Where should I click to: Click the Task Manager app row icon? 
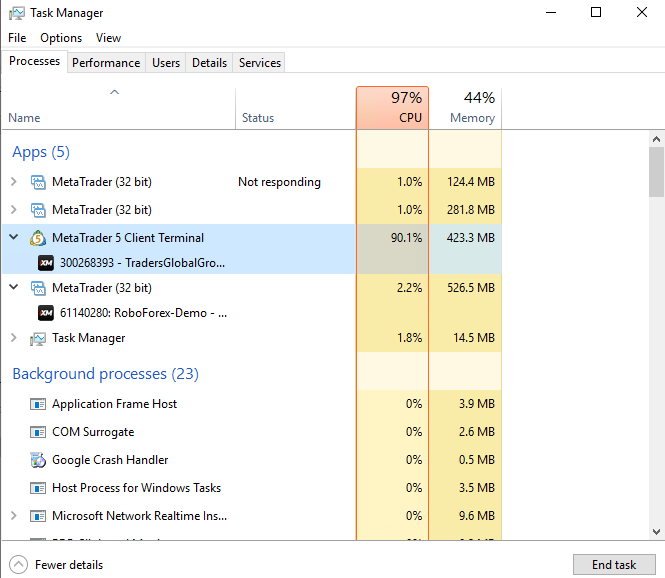tap(38, 339)
